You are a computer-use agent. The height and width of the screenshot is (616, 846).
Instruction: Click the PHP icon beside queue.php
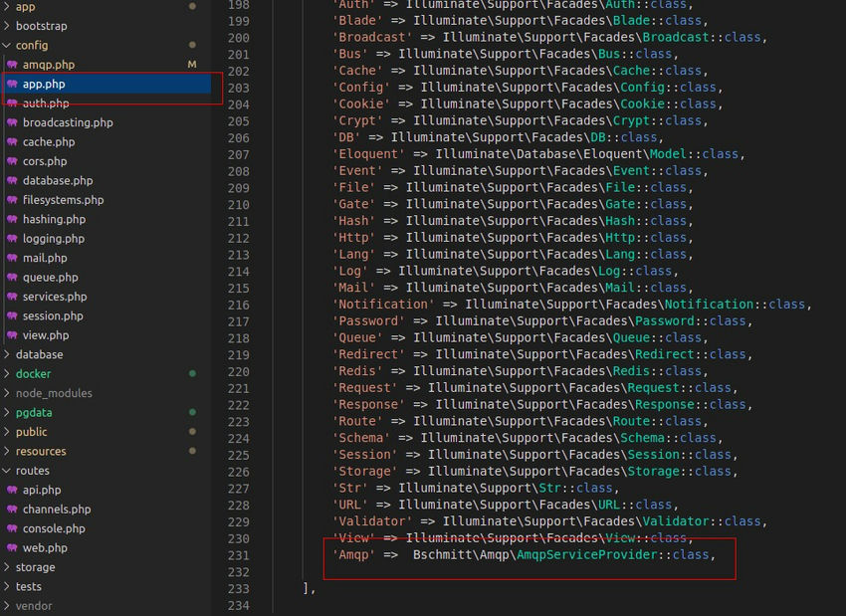(12, 278)
